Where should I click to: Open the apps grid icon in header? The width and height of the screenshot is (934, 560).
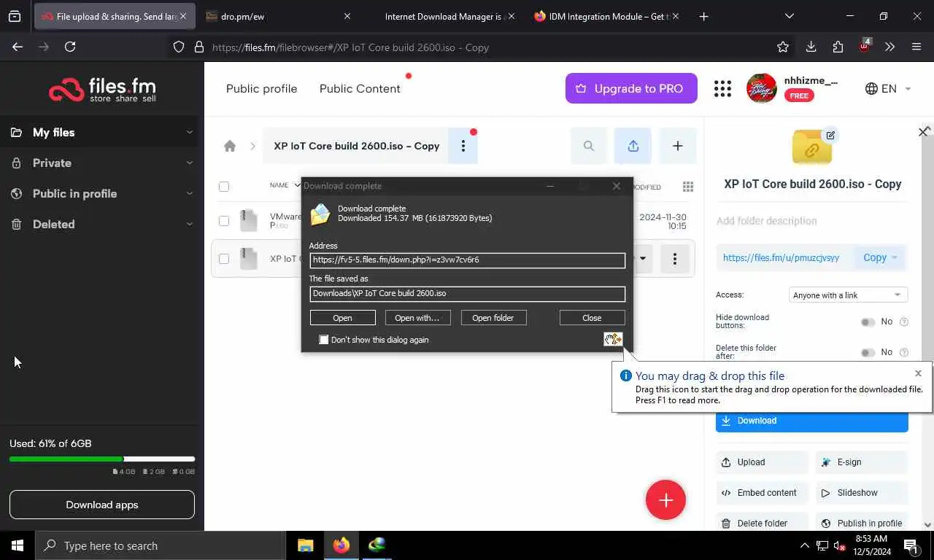pos(722,88)
